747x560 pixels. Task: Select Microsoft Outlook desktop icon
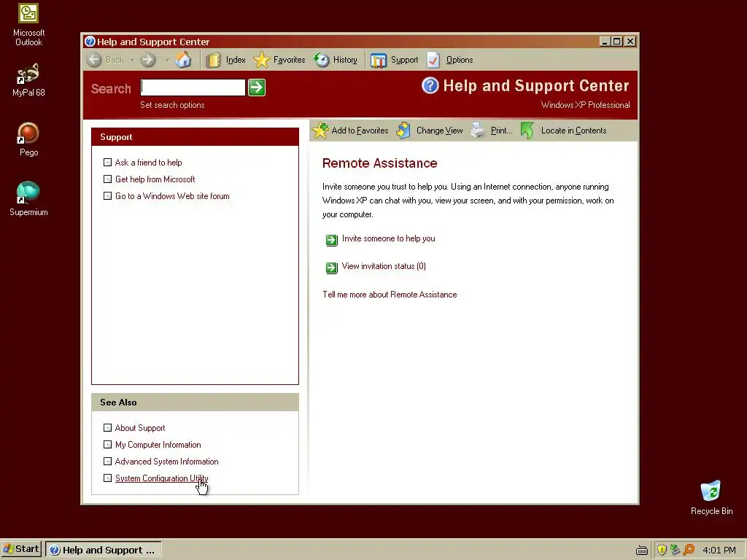click(28, 26)
